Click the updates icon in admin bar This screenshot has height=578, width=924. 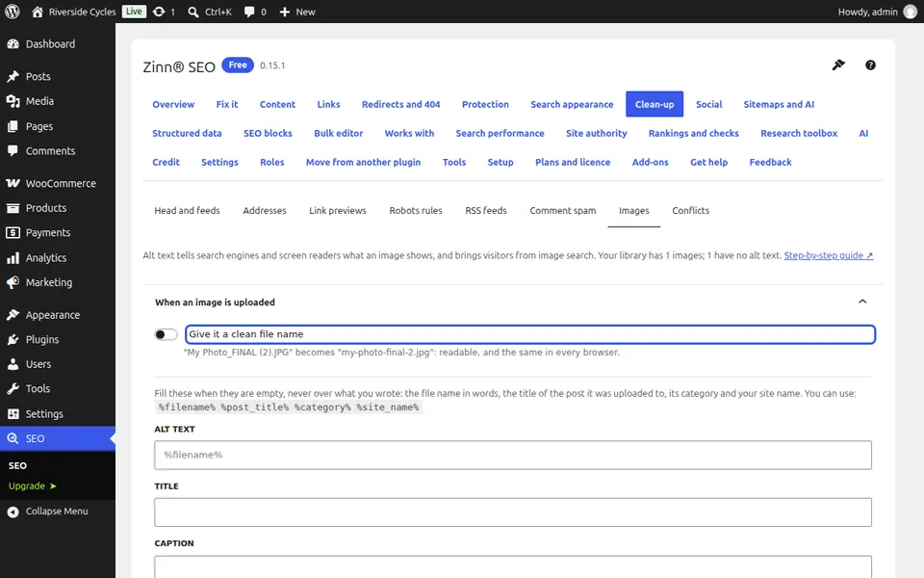click(x=159, y=12)
